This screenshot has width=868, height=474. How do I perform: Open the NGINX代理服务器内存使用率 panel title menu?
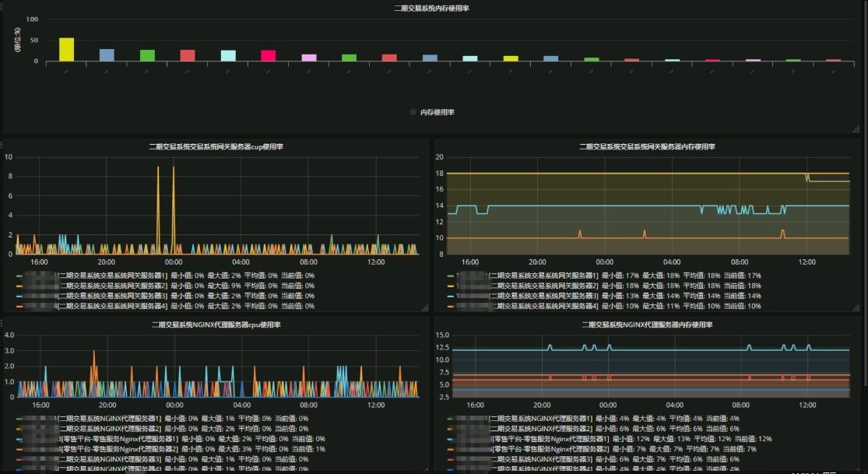click(x=648, y=325)
